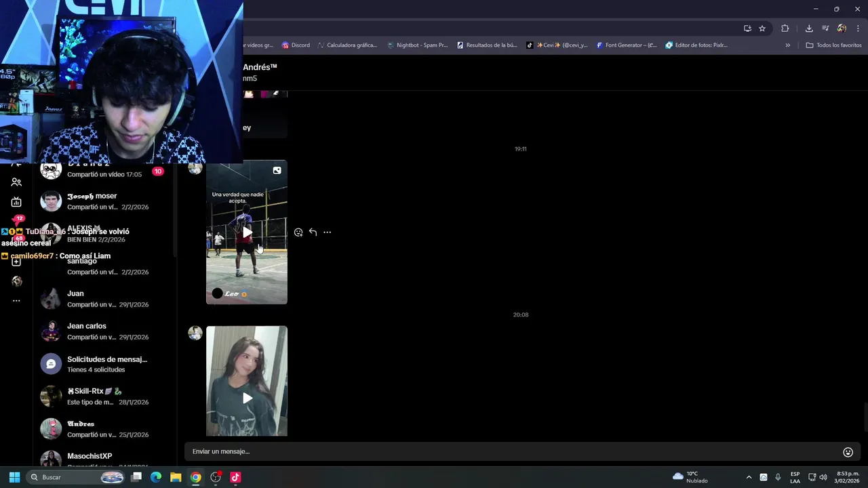This screenshot has height=488, width=868.
Task: Open the chat with Juan
Action: point(105,299)
